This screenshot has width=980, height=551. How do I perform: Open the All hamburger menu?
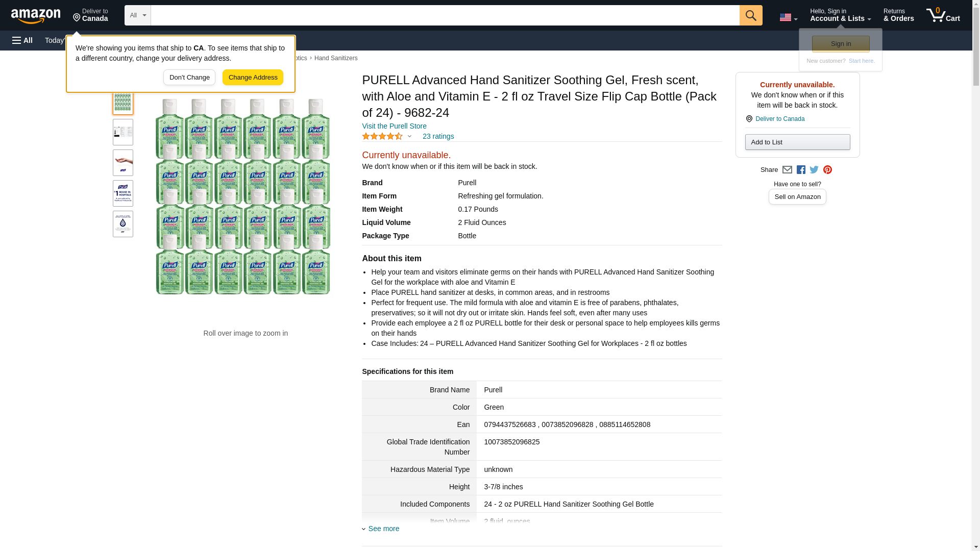pos(22,40)
